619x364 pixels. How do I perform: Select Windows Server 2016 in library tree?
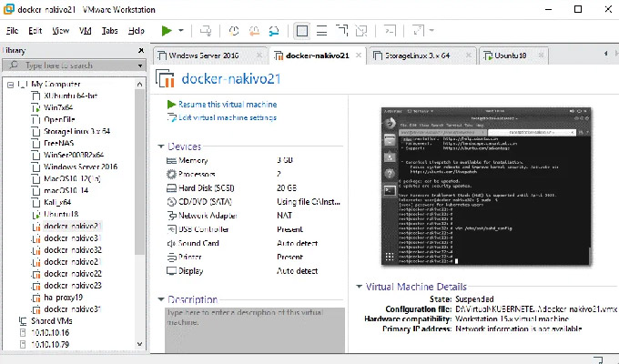click(x=80, y=167)
